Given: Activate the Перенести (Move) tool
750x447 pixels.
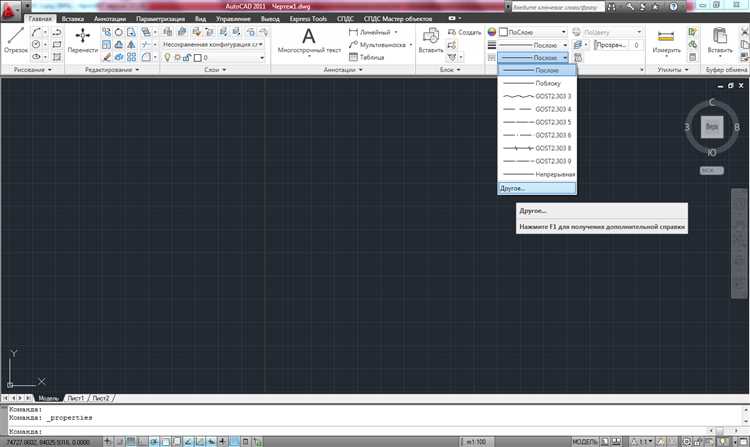Looking at the screenshot, I should pyautogui.click(x=82, y=40).
